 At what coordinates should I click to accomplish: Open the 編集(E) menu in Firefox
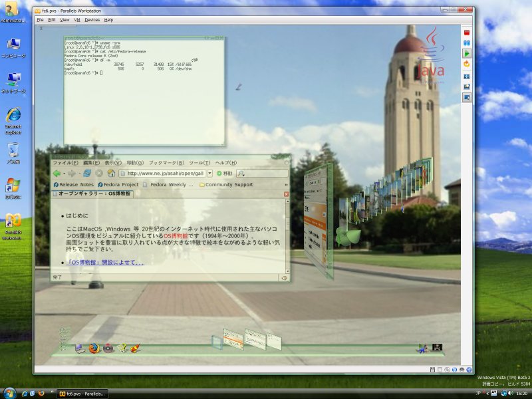click(92, 163)
